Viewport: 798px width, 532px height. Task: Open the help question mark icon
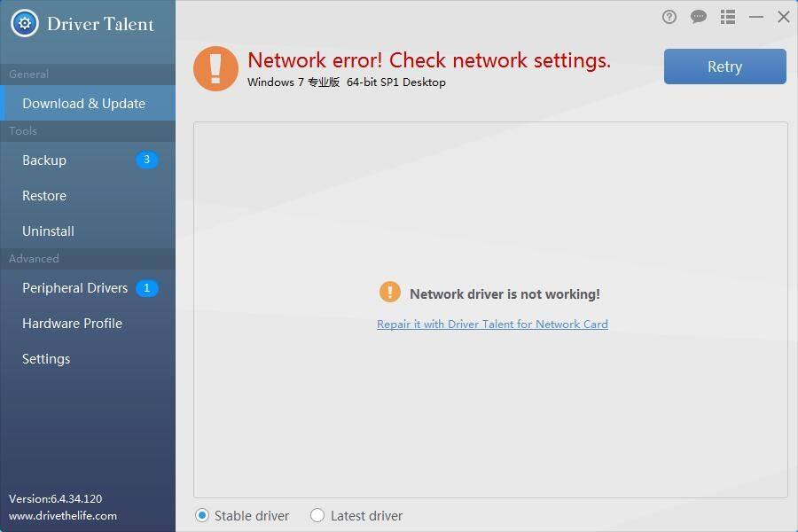pyautogui.click(x=669, y=18)
